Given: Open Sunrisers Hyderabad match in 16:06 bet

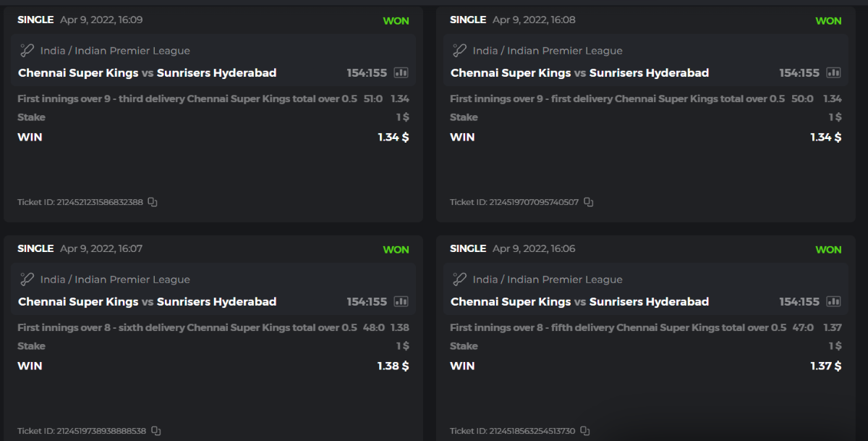Looking at the screenshot, I should (649, 301).
